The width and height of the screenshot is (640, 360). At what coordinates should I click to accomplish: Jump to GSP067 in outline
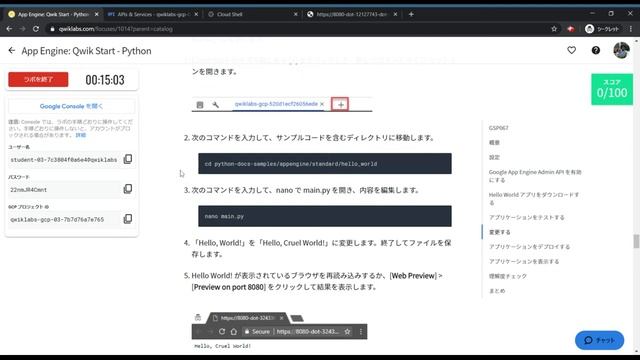pos(498,128)
